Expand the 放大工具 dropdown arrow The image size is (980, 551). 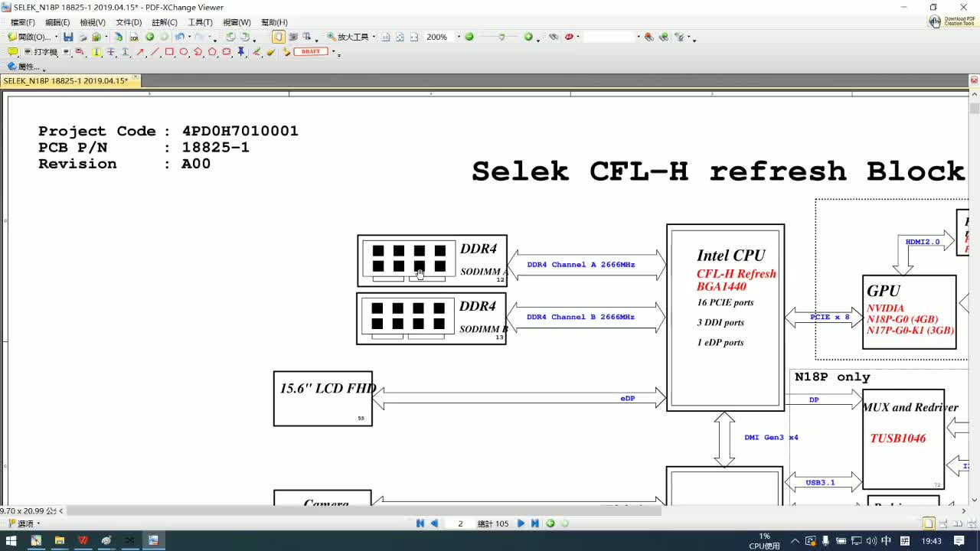point(374,37)
